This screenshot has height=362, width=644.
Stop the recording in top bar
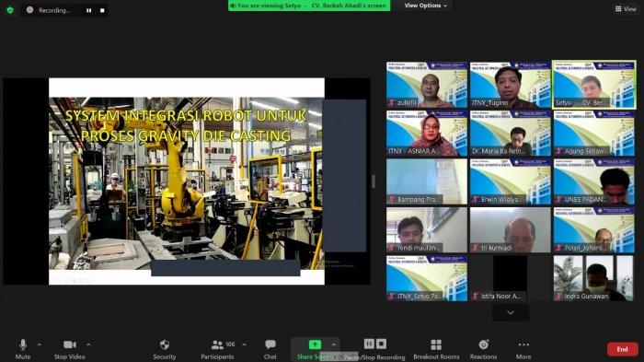(x=102, y=10)
